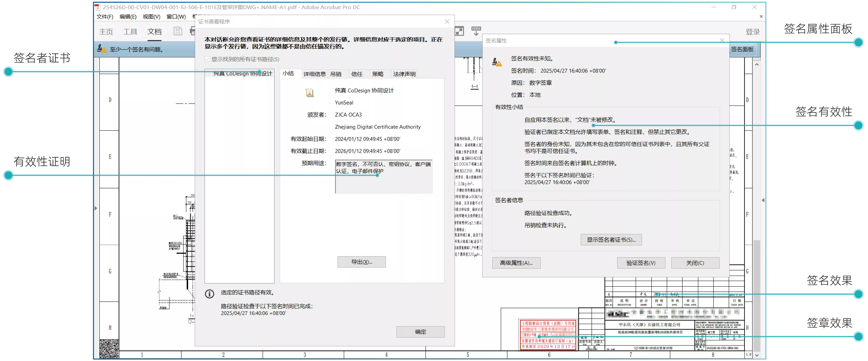Click the 导出(X)... button
The height and width of the screenshot is (361, 868).
pos(361,262)
